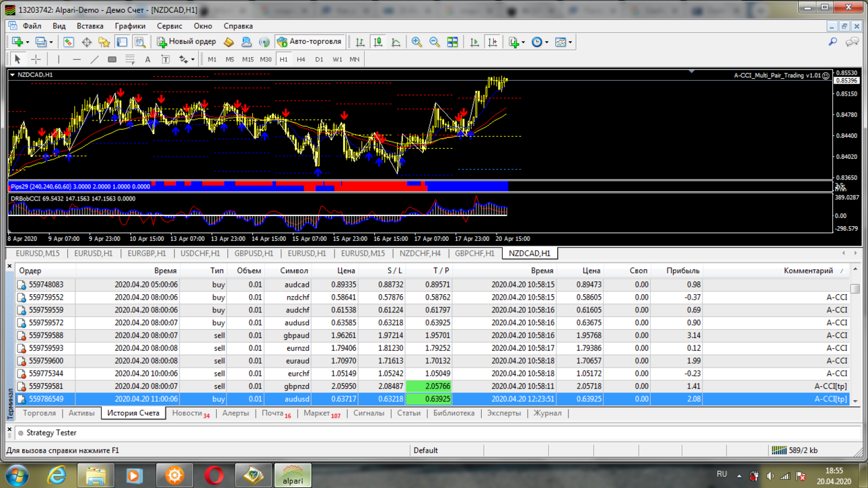
Task: Toggle chart shift icon
Action: click(x=493, y=42)
